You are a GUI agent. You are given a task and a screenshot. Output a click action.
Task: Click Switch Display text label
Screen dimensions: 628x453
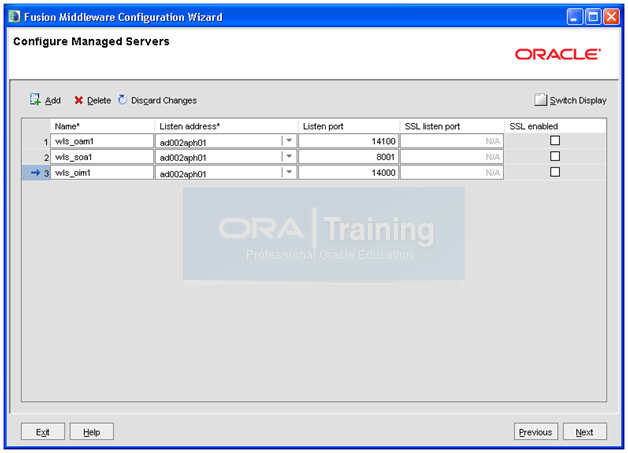[578, 101]
